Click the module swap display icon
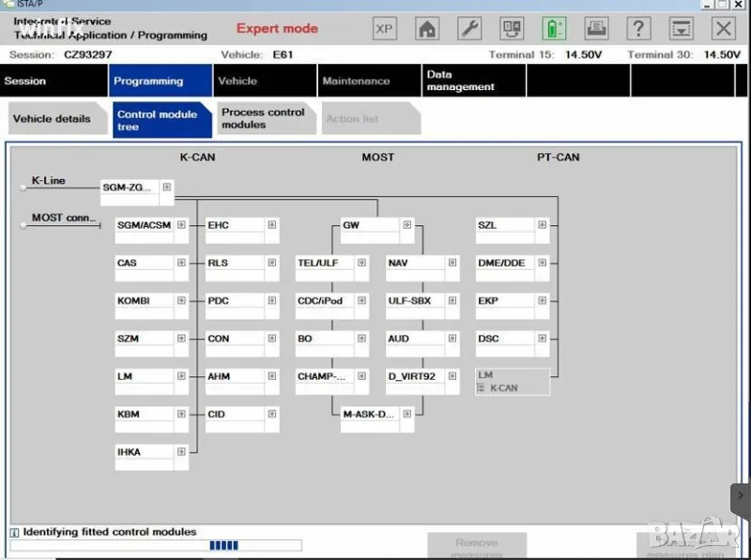751x560 pixels. 513,28
